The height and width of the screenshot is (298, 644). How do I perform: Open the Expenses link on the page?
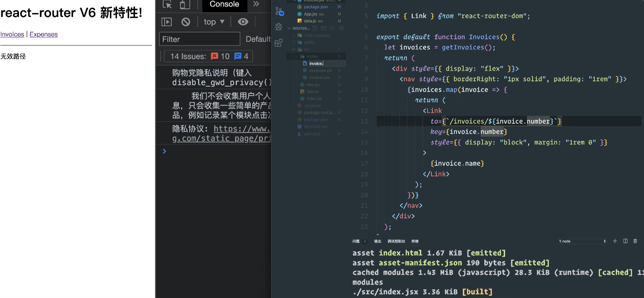(43, 34)
